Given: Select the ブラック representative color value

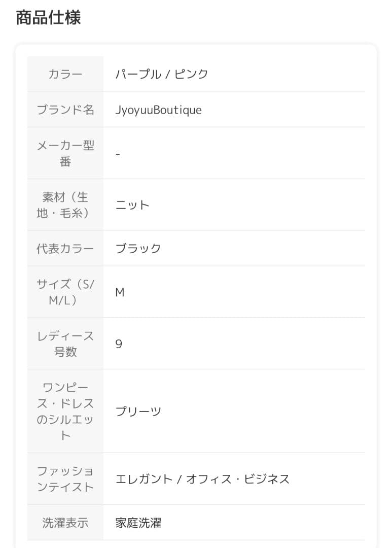Looking at the screenshot, I should coord(138,249).
